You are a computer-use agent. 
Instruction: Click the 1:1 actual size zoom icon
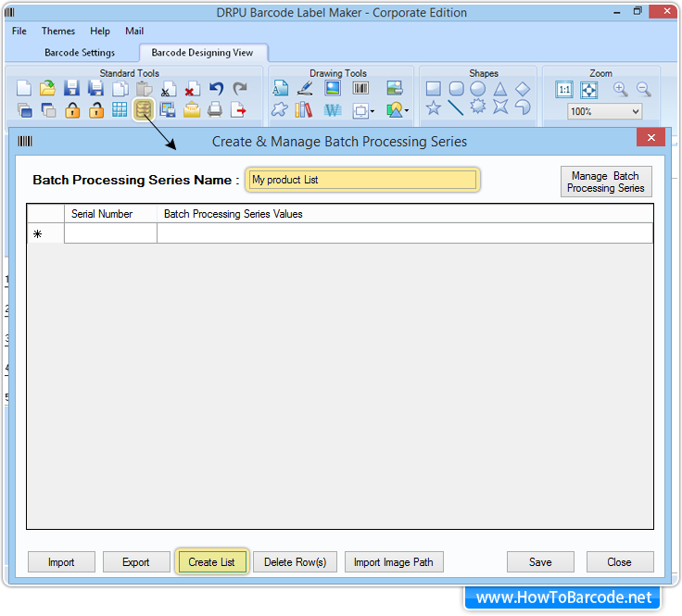[564, 89]
